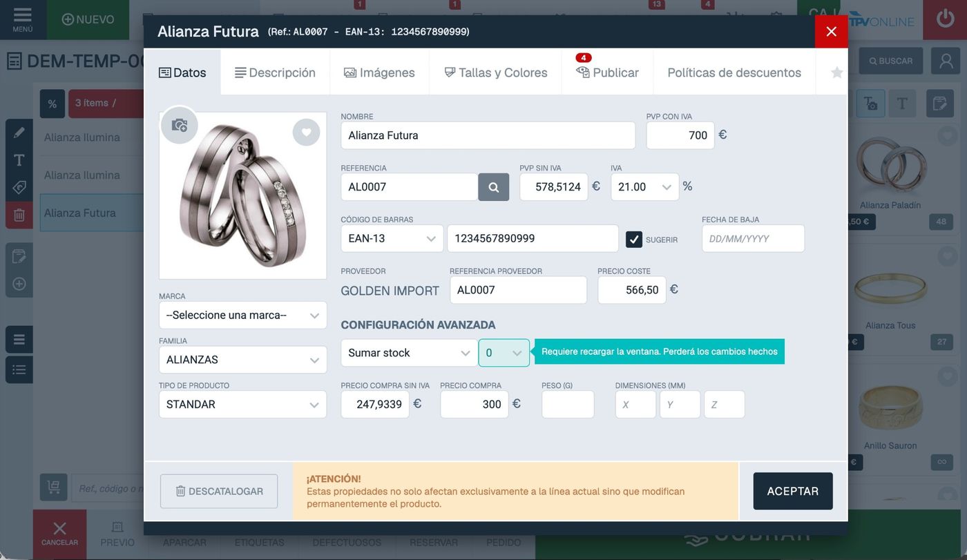Open the Tallas y Colores tab

pyautogui.click(x=495, y=73)
